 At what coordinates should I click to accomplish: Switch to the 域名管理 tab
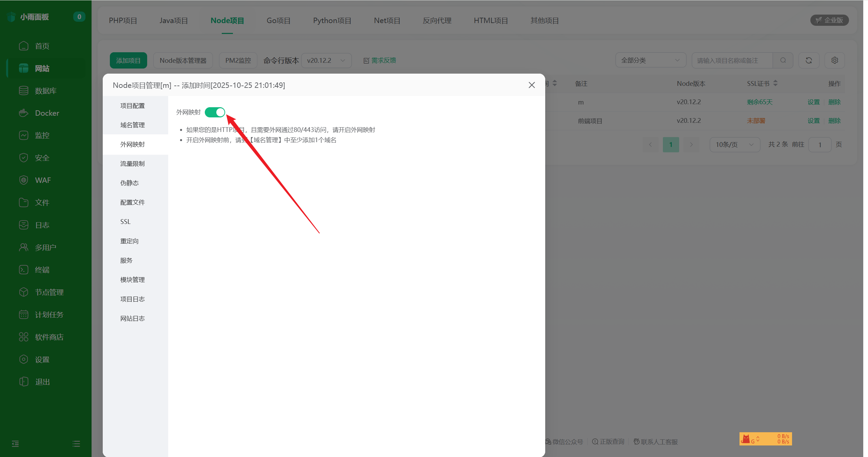[133, 125]
